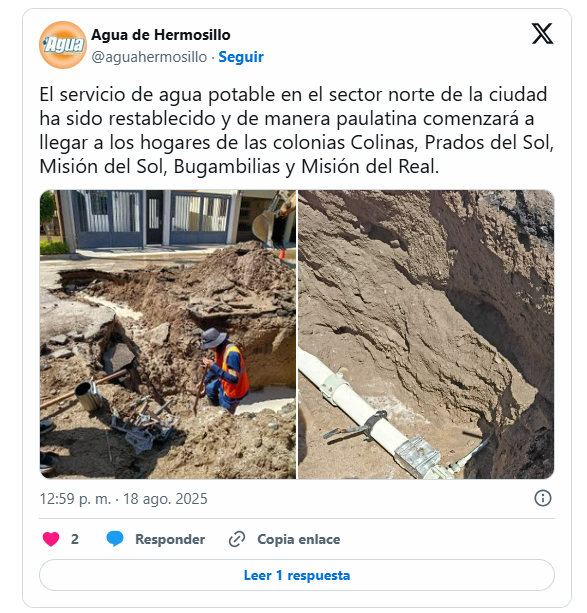This screenshot has height=613, width=587.
Task: Click the chain link copy icon
Action: 237,539
